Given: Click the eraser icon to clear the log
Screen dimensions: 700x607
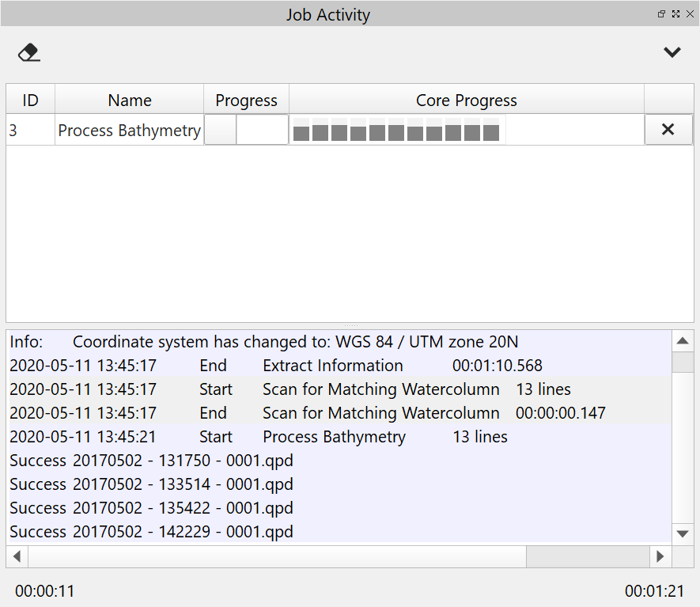Looking at the screenshot, I should [29, 52].
